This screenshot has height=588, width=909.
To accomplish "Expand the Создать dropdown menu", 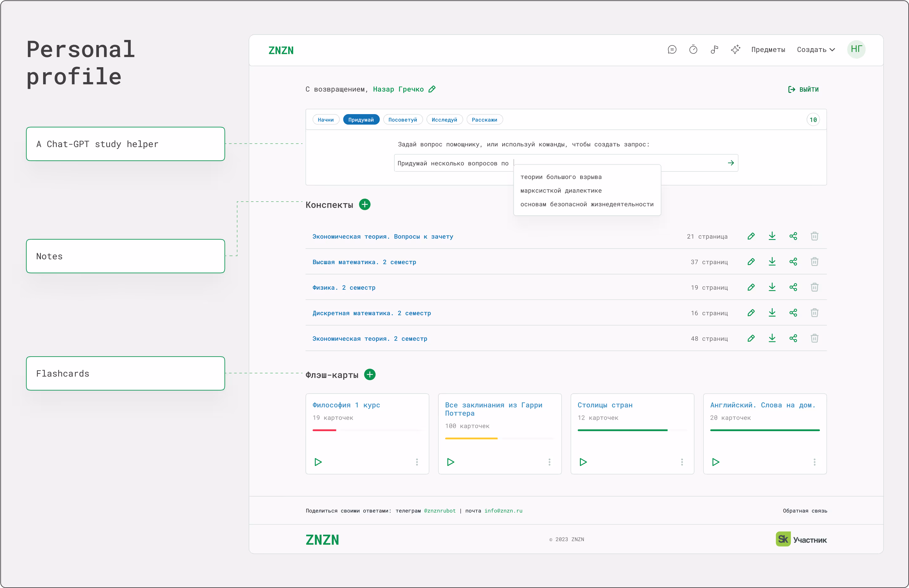I will pos(816,50).
